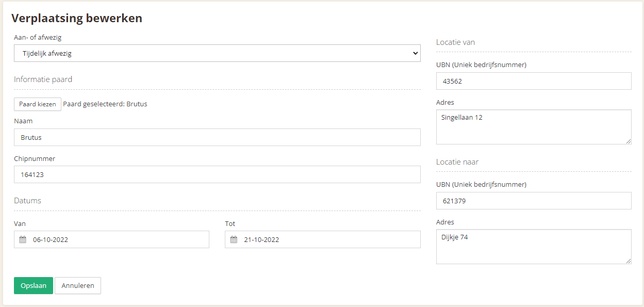Focus UBN field under Locatie van
The width and height of the screenshot is (644, 307).
[x=534, y=81]
